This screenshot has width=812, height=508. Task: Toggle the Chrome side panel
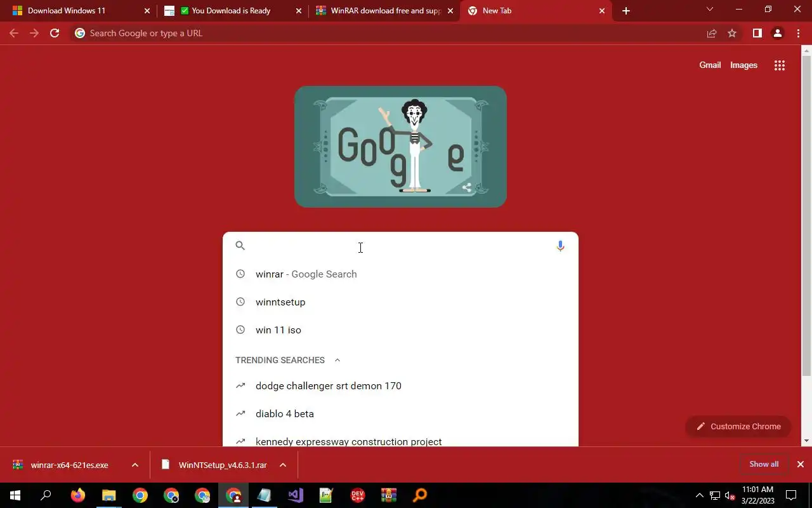[x=757, y=33]
